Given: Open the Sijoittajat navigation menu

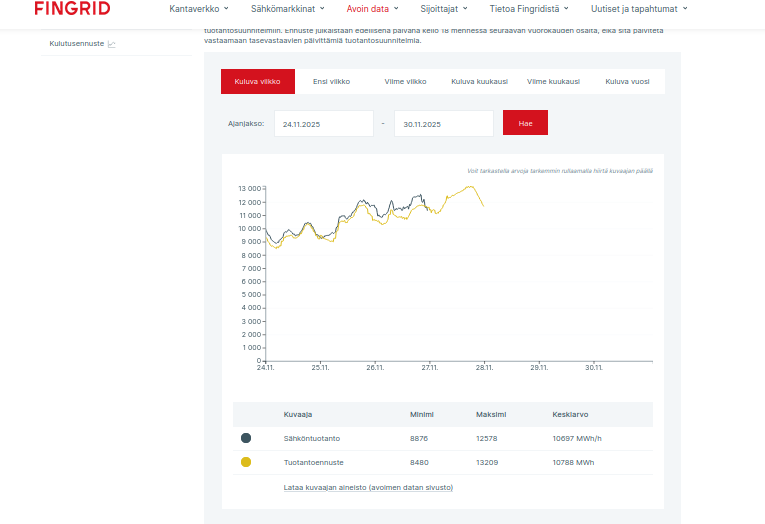Looking at the screenshot, I should click(x=443, y=9).
